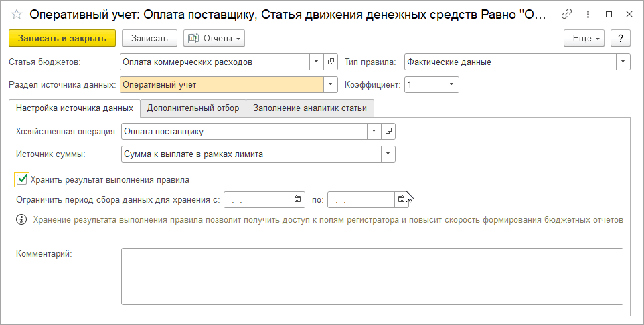This screenshot has width=644, height=325.
Task: Click the favorites star icon
Action: click(x=17, y=14)
